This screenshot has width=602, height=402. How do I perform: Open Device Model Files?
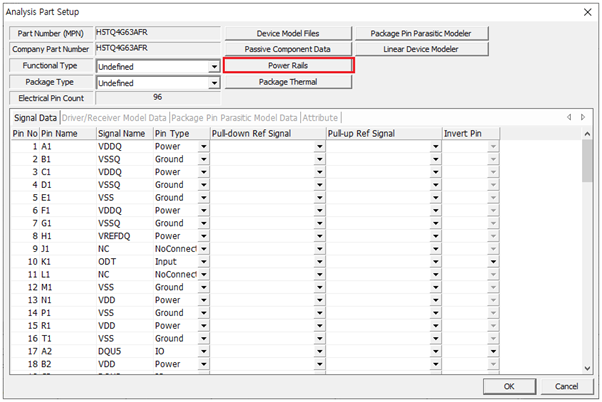pos(287,33)
